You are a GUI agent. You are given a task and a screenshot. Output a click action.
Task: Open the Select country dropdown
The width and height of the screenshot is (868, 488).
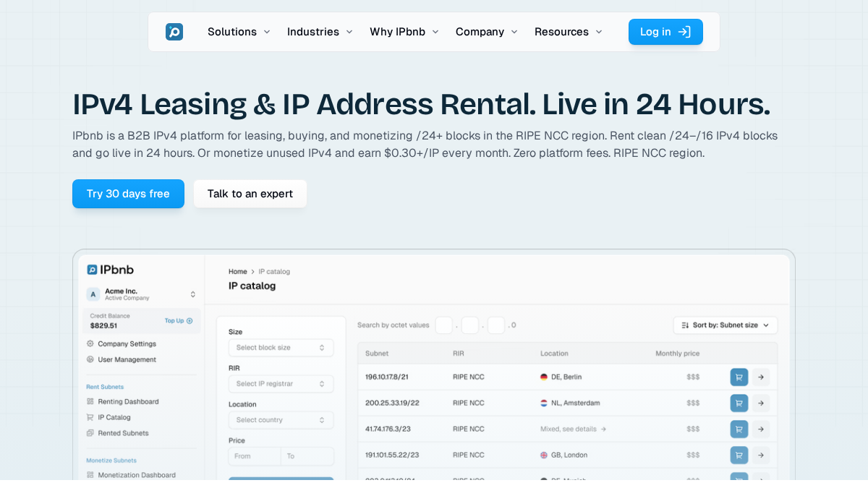pos(281,420)
